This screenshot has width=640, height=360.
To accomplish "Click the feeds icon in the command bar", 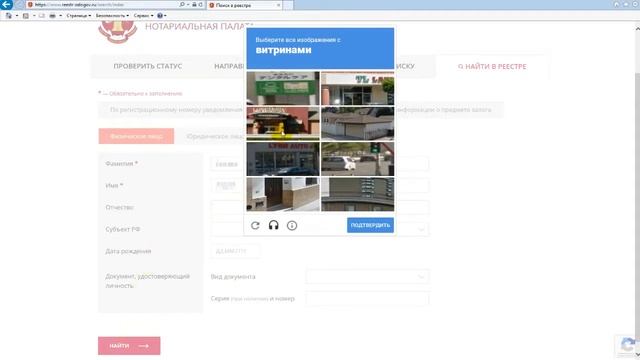I will coord(26,16).
